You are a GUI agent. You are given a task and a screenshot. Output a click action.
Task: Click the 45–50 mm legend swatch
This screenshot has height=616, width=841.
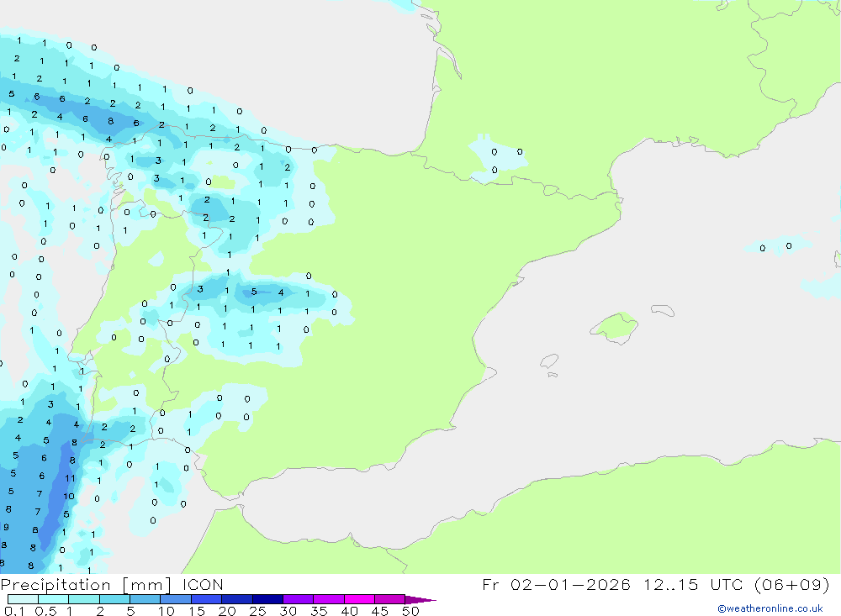tap(390, 599)
